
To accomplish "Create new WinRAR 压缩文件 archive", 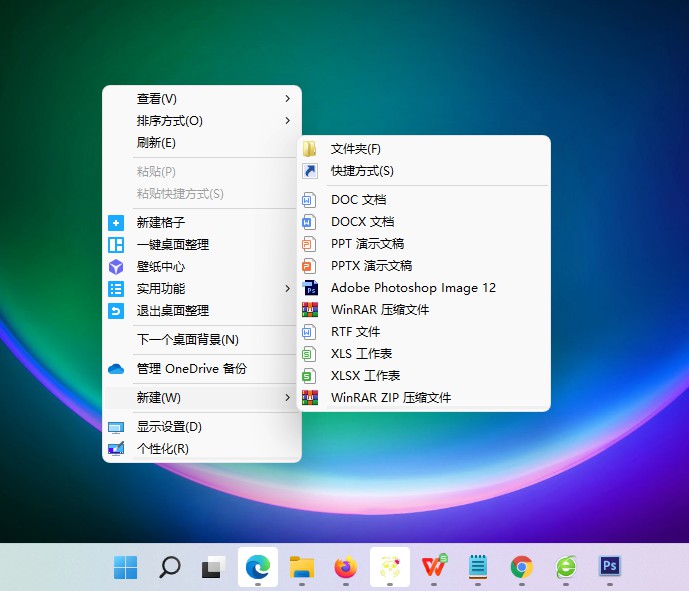I will pyautogui.click(x=424, y=310).
